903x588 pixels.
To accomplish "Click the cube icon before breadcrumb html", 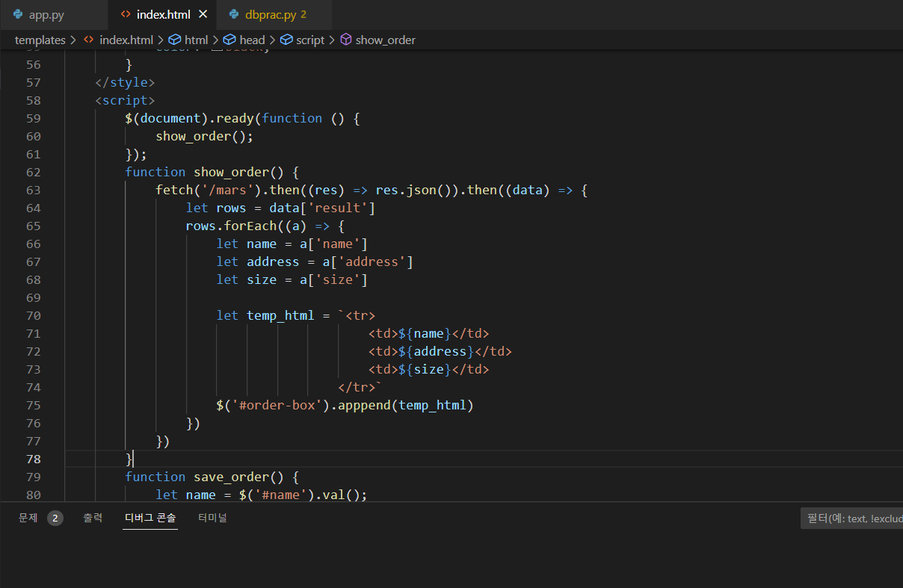I will (174, 40).
